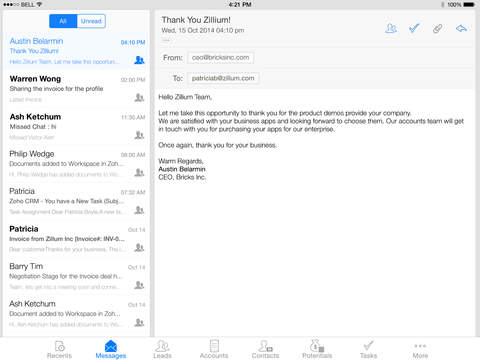The image size is (480, 360).
Task: Open Philip Wedge's Documents added message
Action: (x=76, y=163)
